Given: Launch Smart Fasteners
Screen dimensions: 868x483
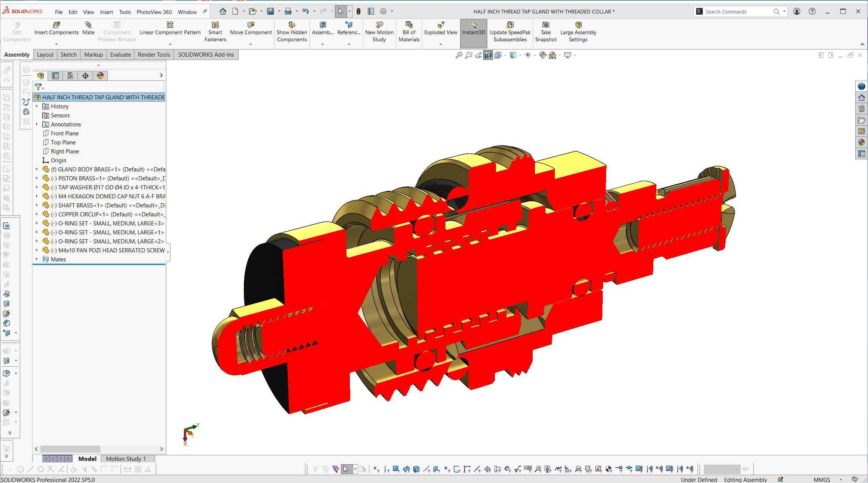Looking at the screenshot, I should pos(215,32).
